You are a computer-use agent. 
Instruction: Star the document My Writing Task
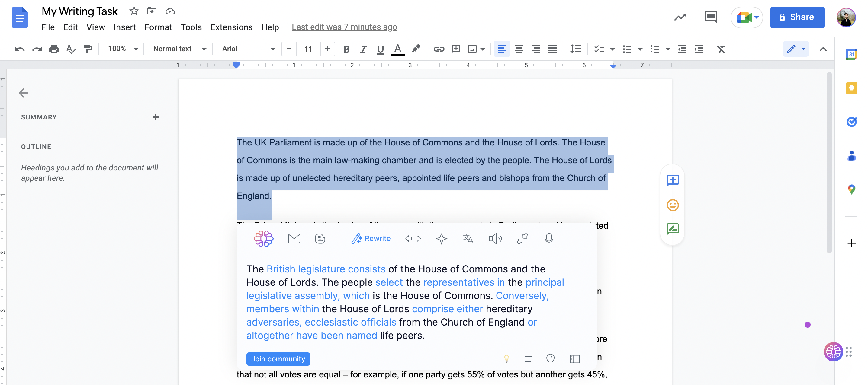[x=134, y=11]
